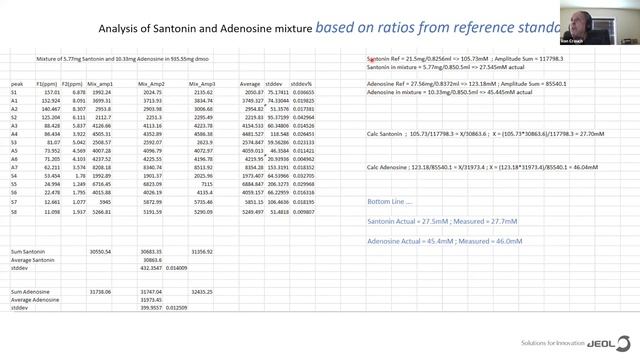The width and height of the screenshot is (640, 360).
Task: Click F2 value '1.78' in row S4
Action: (x=80, y=176)
